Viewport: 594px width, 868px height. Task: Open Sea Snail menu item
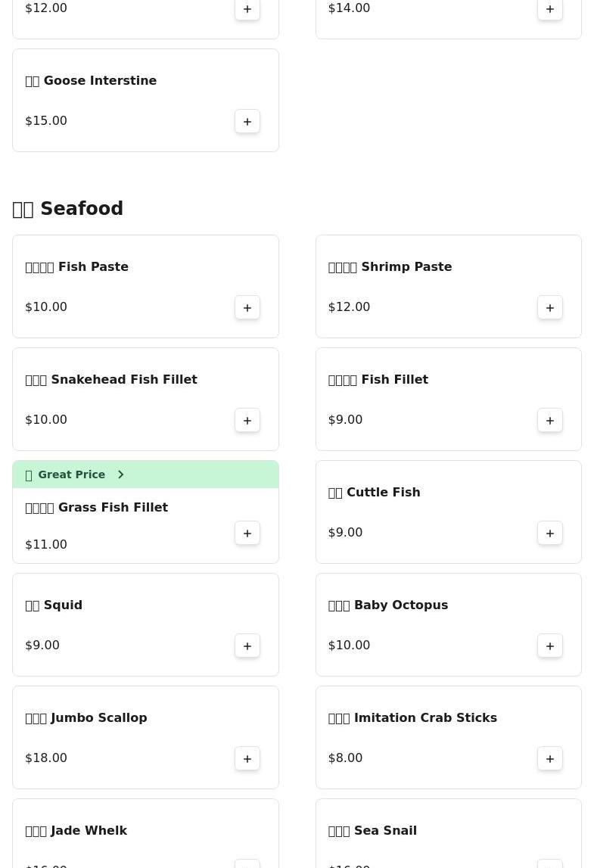[x=373, y=830]
